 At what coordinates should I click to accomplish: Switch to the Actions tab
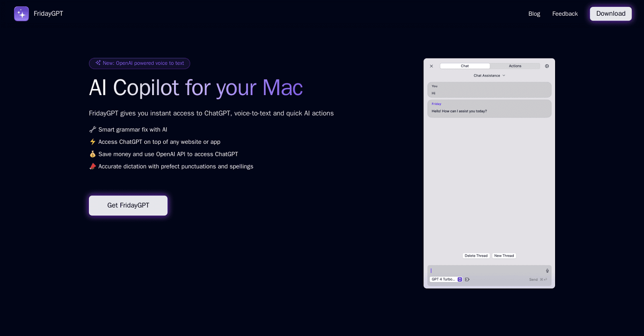point(515,66)
